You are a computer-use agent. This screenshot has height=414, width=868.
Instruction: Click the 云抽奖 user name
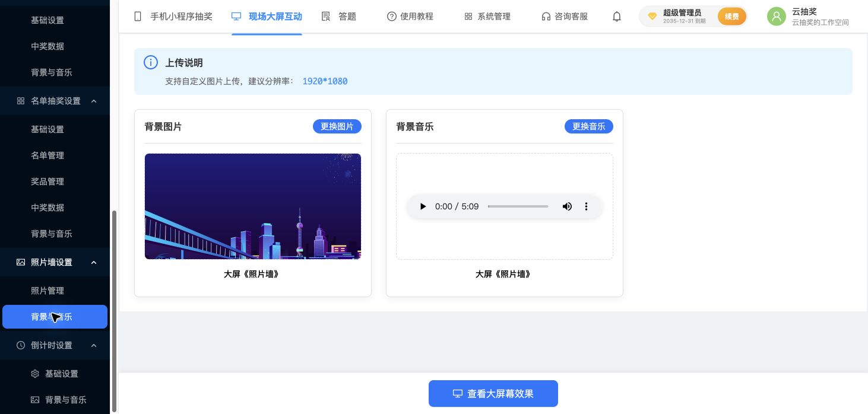(x=804, y=11)
